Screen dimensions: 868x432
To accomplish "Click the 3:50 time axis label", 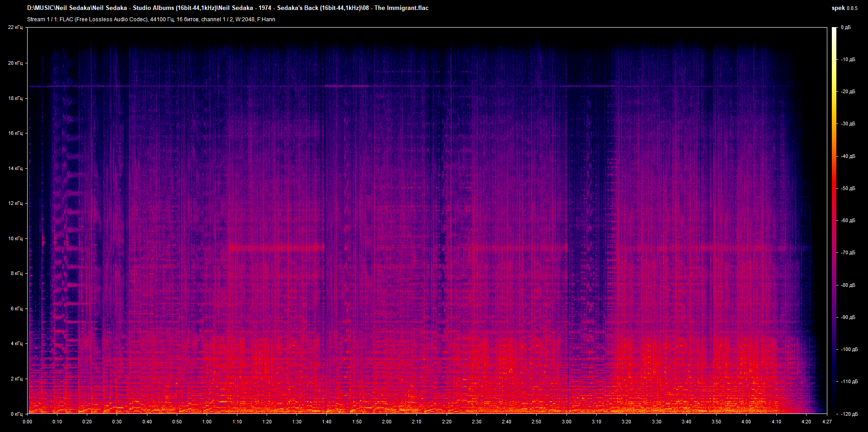I will point(716,422).
